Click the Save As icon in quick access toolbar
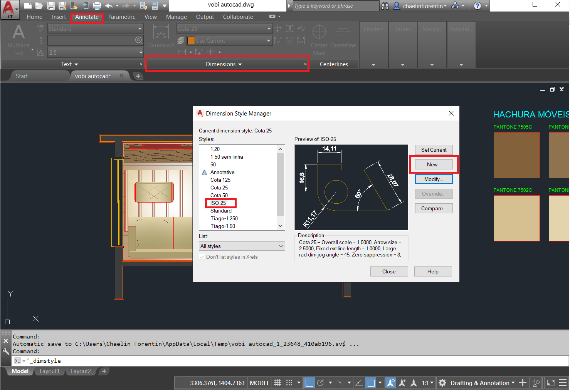Viewport: 570px width, 392px height. point(62,5)
